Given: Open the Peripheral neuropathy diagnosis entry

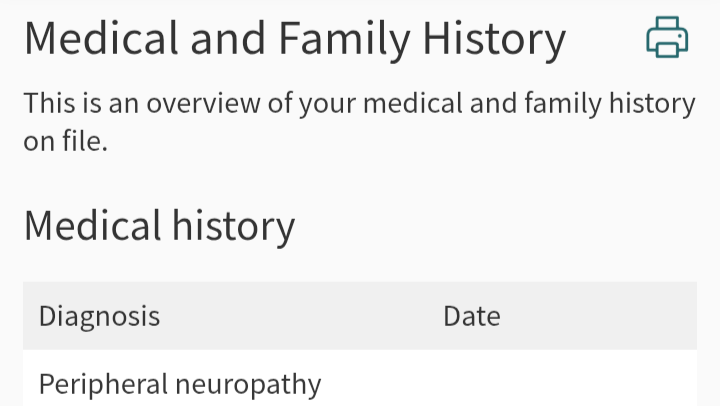Looking at the screenshot, I should click(x=180, y=384).
